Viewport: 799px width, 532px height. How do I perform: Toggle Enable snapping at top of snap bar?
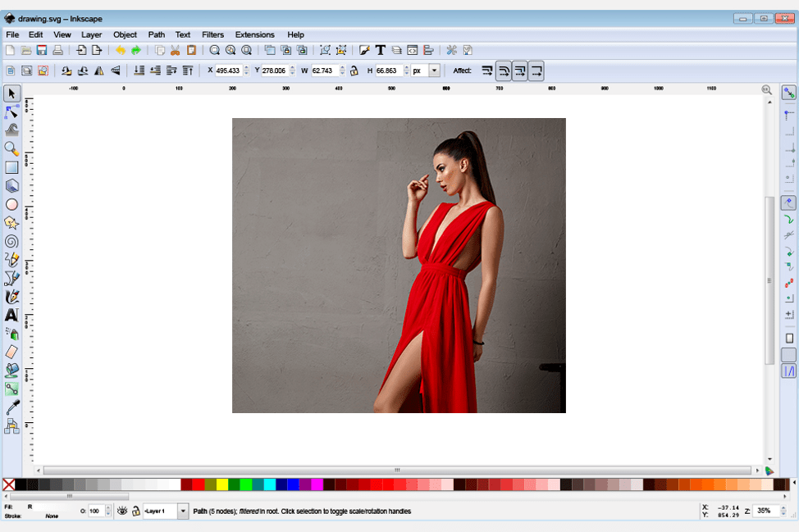click(789, 93)
